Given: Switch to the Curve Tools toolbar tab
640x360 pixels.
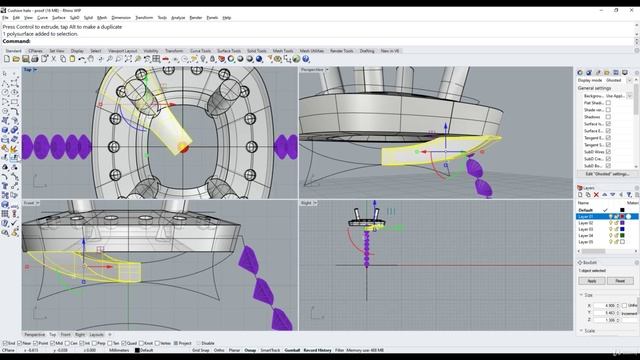Looking at the screenshot, I should [x=200, y=51].
